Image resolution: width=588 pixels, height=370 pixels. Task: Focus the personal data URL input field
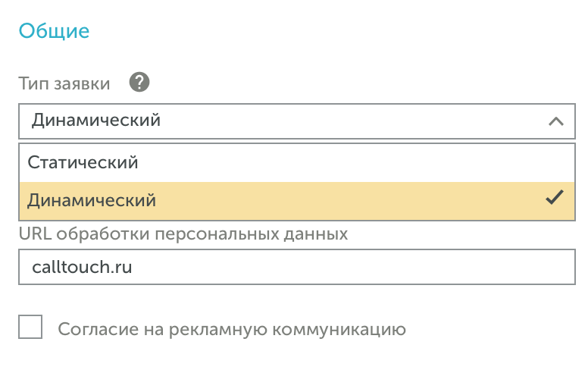[x=296, y=268]
